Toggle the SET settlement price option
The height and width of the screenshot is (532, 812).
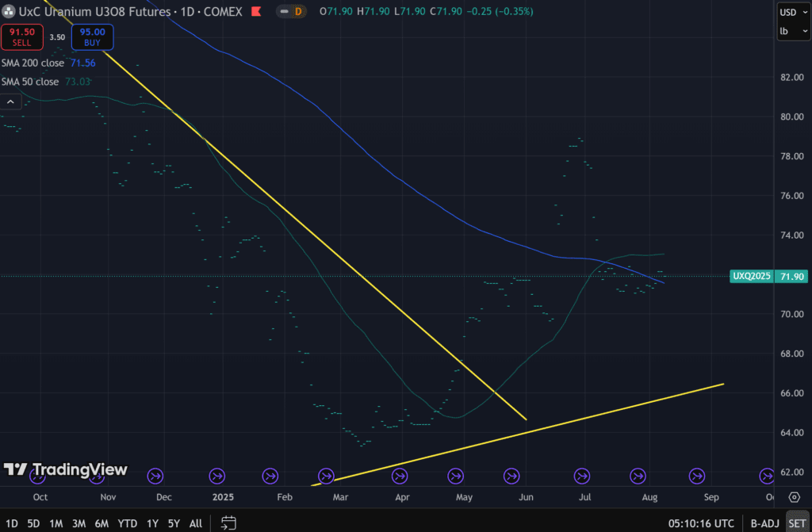[x=796, y=523]
